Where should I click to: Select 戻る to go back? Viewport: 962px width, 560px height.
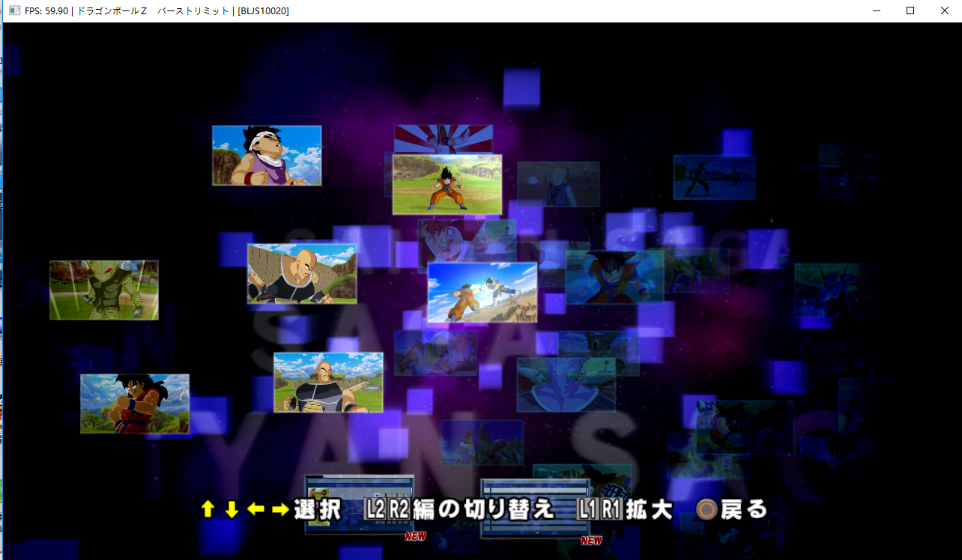[x=744, y=510]
